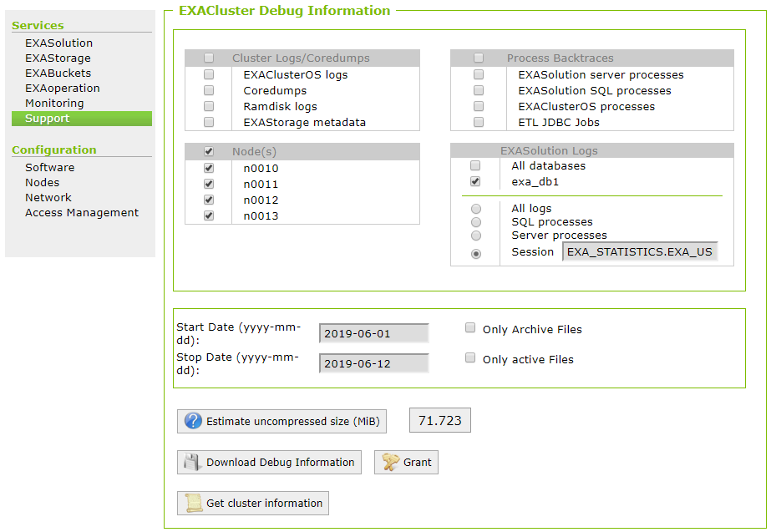Go to EXABuckets service page

coord(58,73)
